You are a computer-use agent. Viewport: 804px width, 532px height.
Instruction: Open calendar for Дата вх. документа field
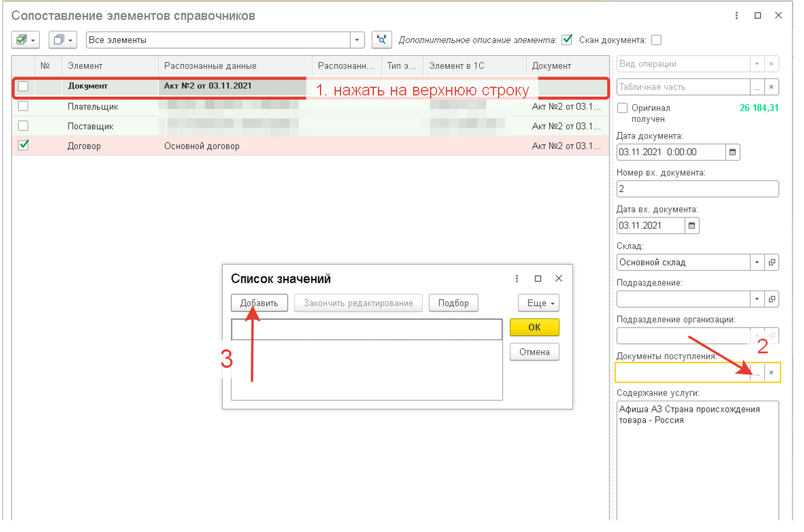tap(691, 226)
